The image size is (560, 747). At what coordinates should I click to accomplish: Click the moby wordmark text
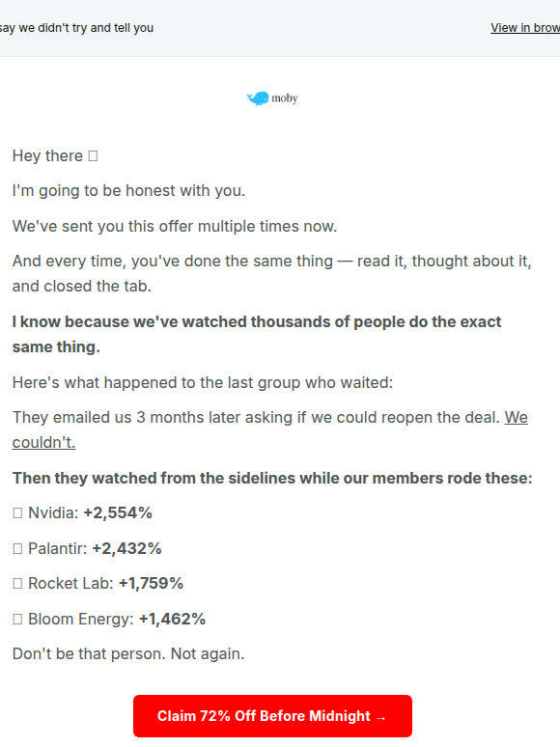tap(285, 98)
